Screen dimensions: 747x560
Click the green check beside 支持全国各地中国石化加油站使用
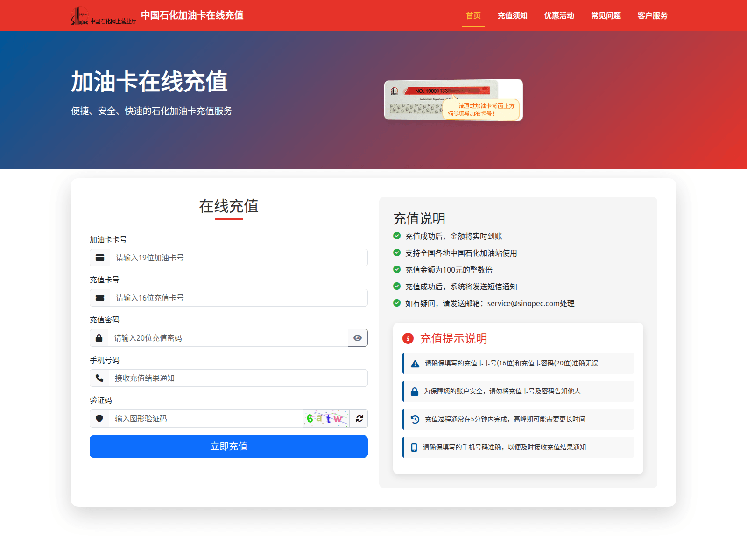coord(397,252)
